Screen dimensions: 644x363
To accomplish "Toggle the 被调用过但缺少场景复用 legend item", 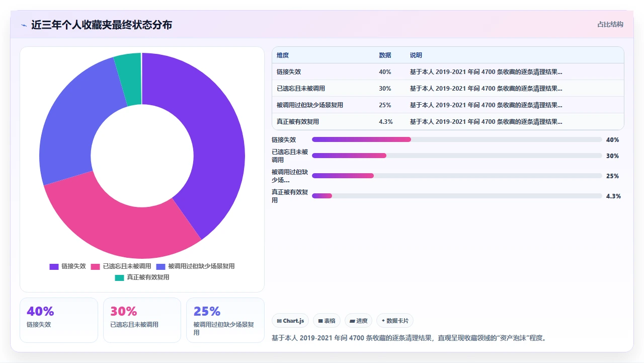I will pos(195,266).
